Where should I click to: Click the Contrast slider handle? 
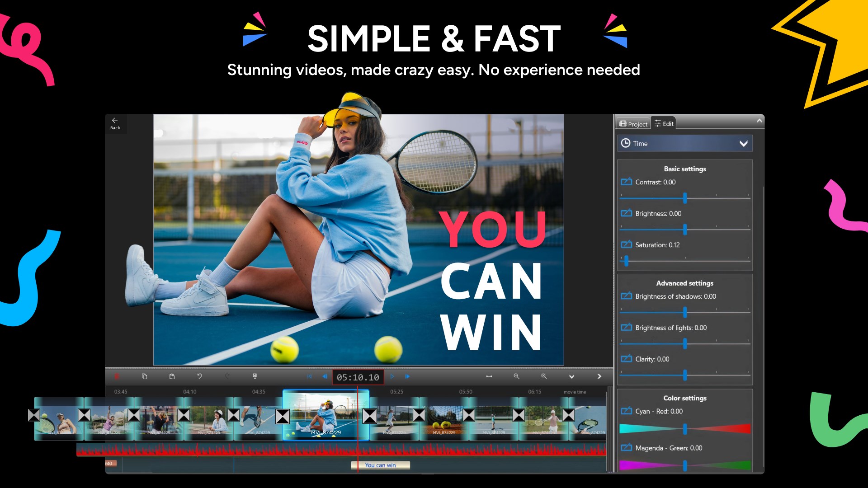pos(685,198)
